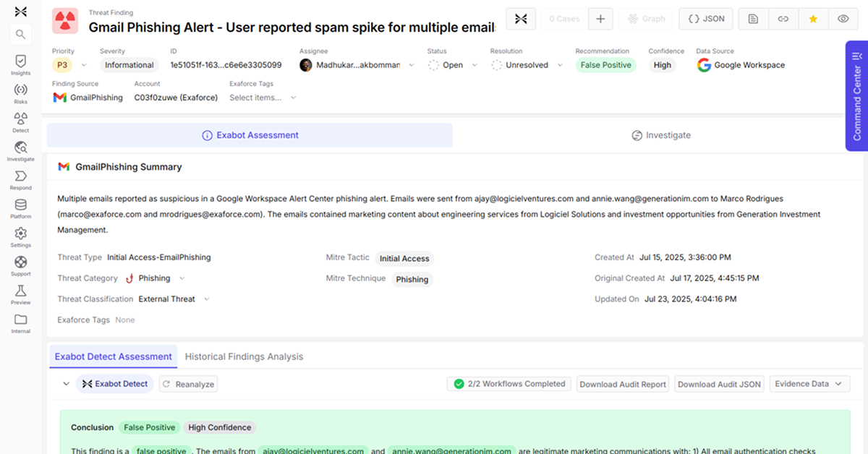Switch to Investigate tab
The width and height of the screenshot is (868, 454).
click(x=660, y=135)
